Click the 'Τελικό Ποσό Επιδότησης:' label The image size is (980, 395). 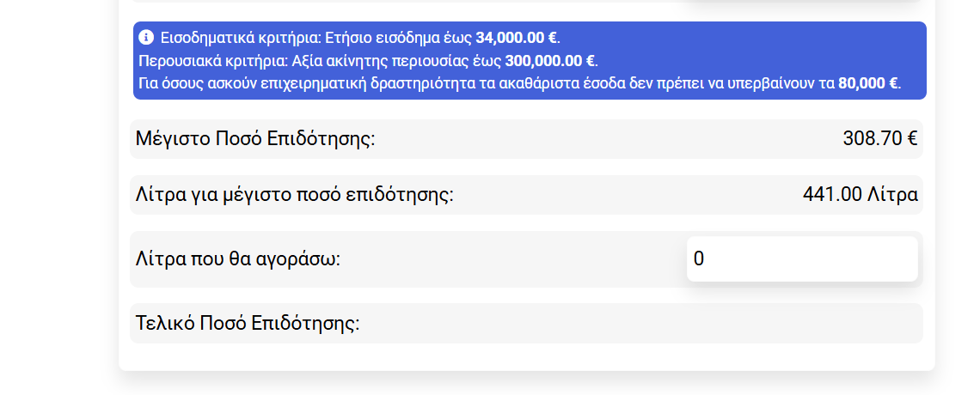(248, 324)
